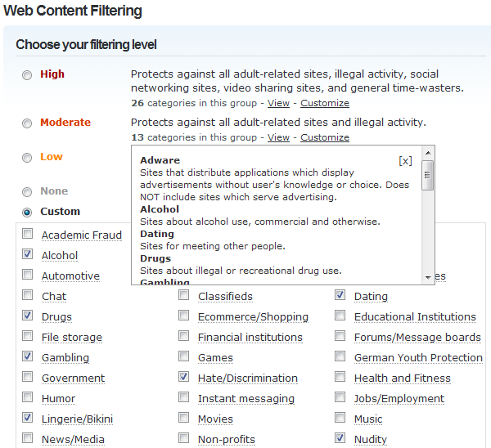View the High group categories
The width and height of the screenshot is (491, 448).
tap(278, 103)
